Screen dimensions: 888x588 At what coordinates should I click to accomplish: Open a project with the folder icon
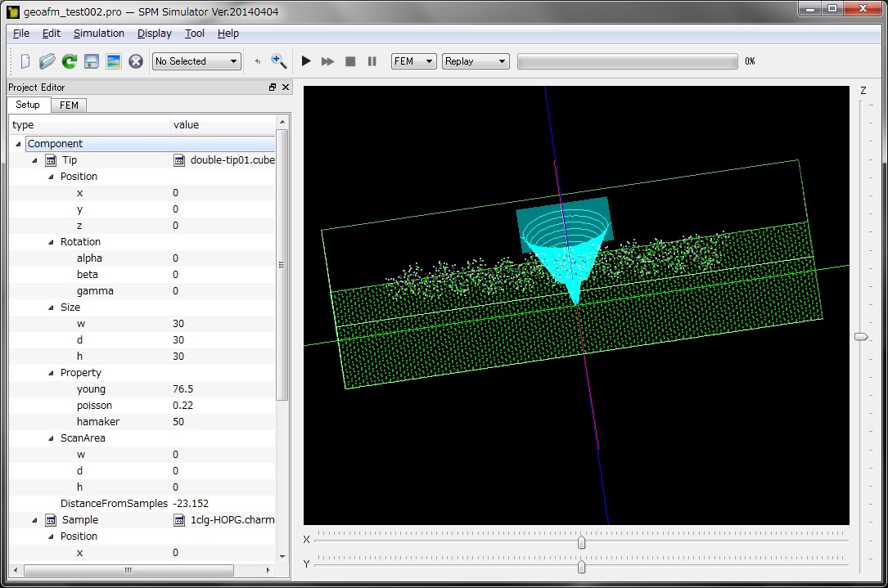coord(47,61)
